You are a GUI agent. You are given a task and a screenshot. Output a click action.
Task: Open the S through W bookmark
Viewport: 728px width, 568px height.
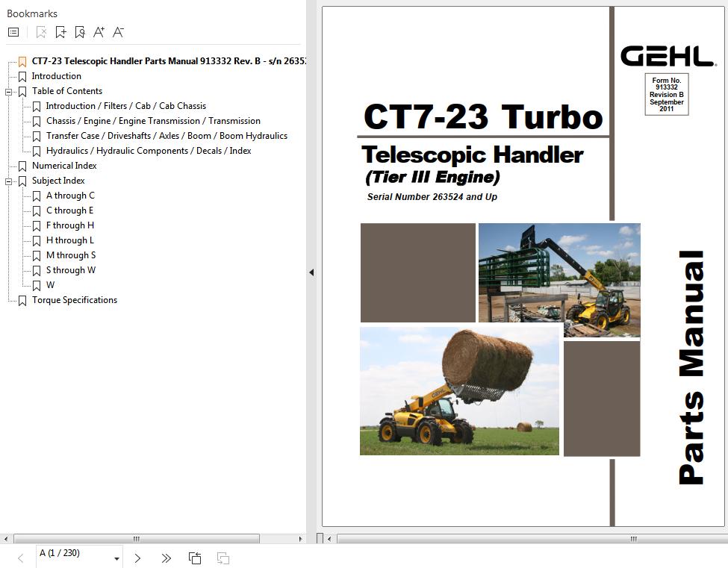(x=71, y=269)
